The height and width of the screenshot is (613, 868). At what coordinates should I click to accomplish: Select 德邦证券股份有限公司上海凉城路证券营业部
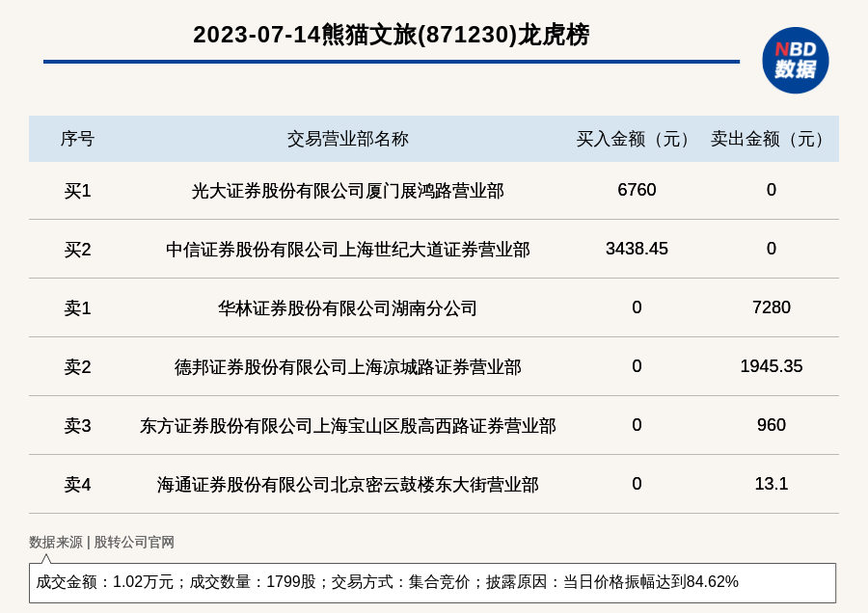(347, 367)
